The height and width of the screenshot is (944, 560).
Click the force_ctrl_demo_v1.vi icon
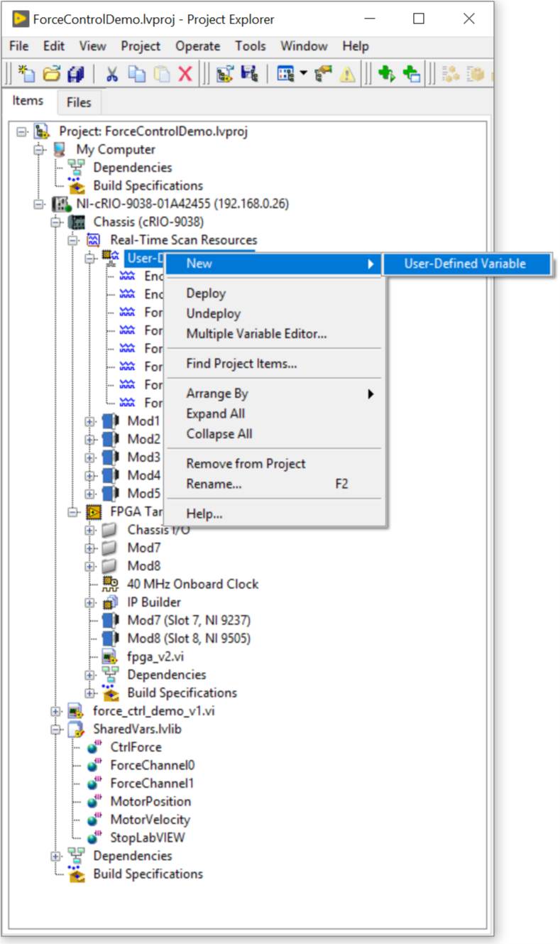77,711
